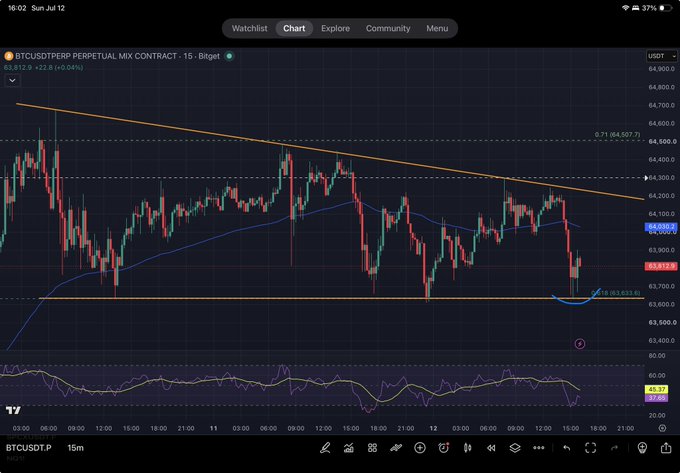The width and height of the screenshot is (680, 473).
Task: Open the alert clock icon
Action: coord(444,448)
